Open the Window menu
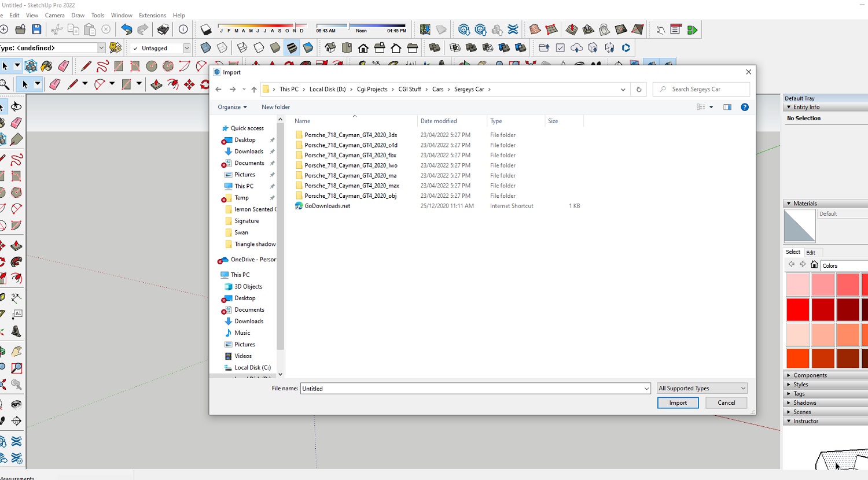 point(122,15)
